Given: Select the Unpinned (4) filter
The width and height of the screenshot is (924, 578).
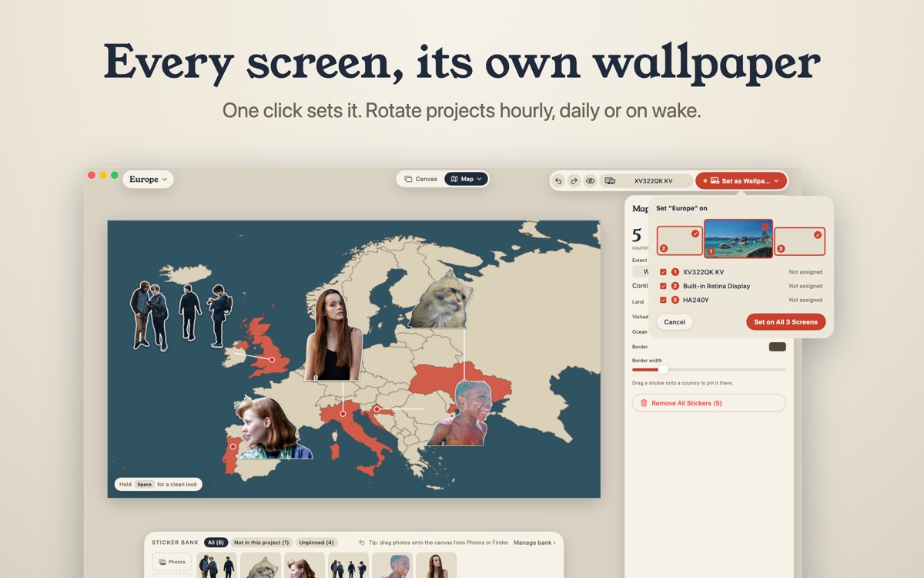Looking at the screenshot, I should tap(317, 543).
